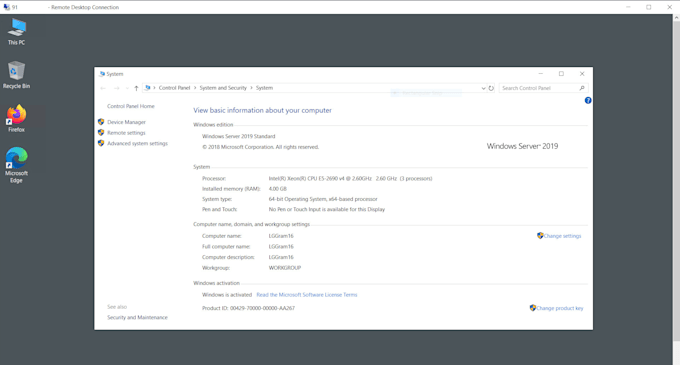Open the This PC desktop icon
Viewport: 680px width, 365px height.
[x=16, y=32]
